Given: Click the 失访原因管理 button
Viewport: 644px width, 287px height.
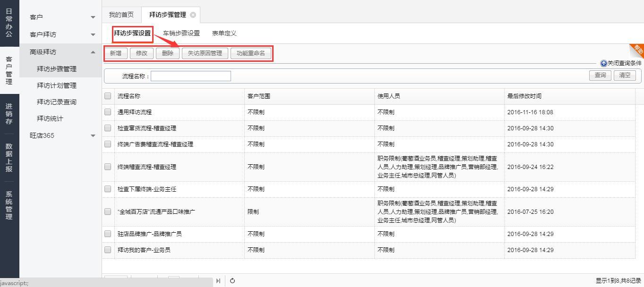Looking at the screenshot, I should (x=205, y=53).
